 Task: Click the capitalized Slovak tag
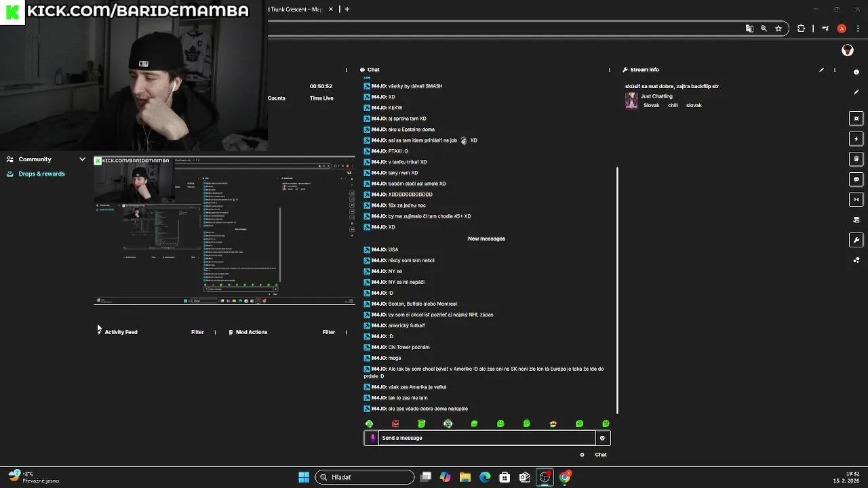click(x=651, y=106)
